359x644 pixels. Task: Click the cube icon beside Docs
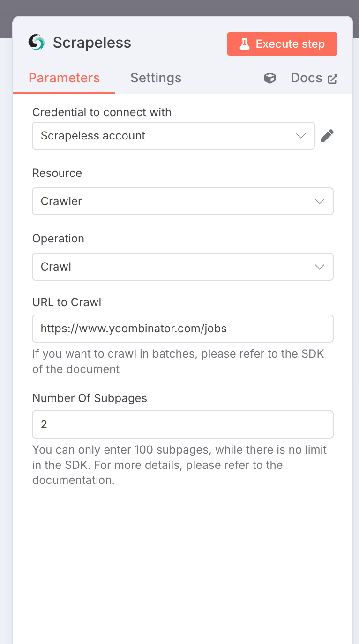point(270,78)
